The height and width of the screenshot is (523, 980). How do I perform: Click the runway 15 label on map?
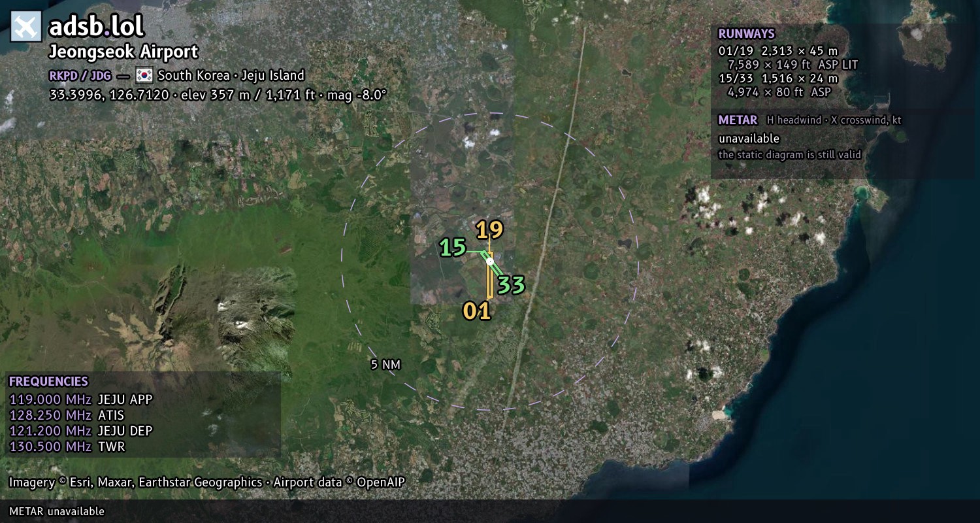[x=453, y=248]
